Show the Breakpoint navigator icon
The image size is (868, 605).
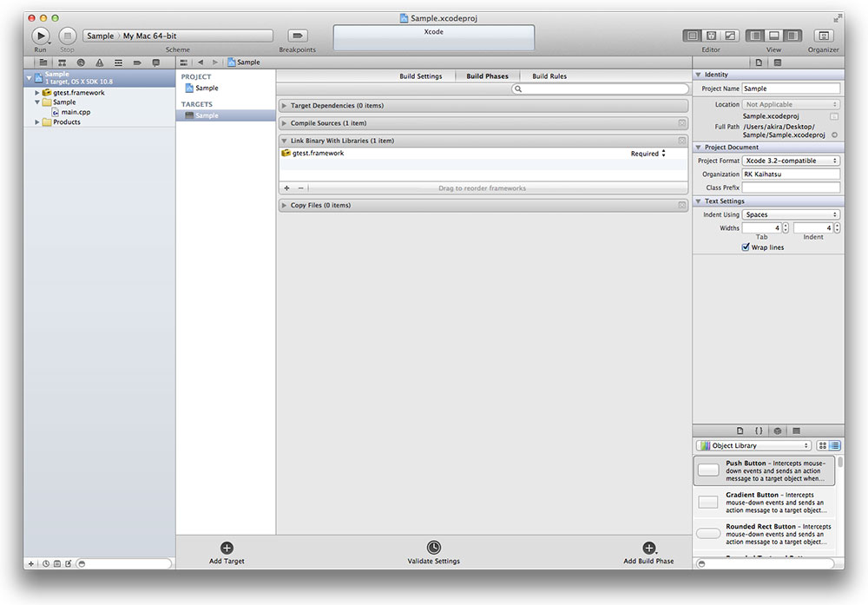click(x=137, y=62)
